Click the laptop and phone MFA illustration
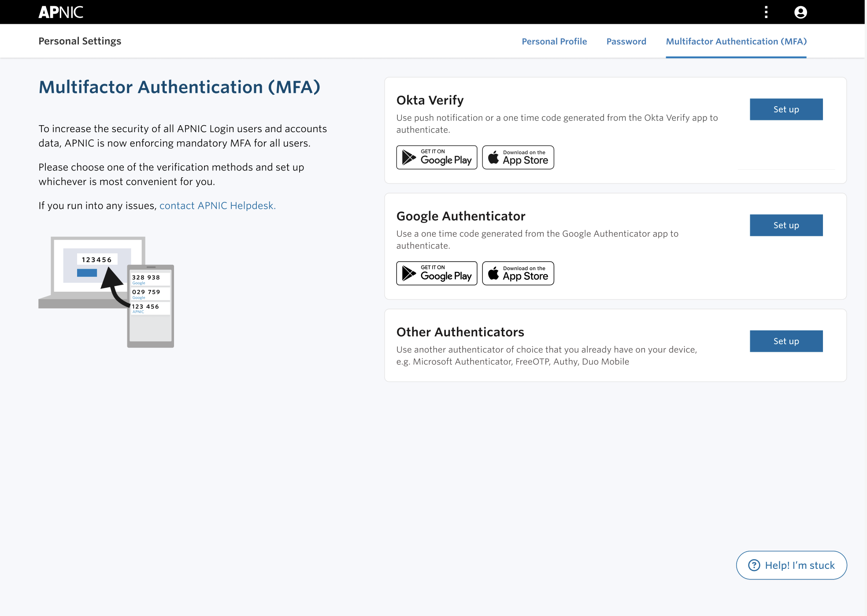 pyautogui.click(x=106, y=292)
